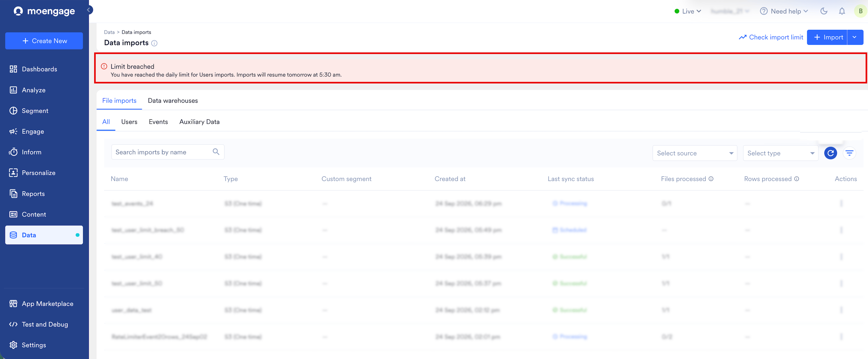This screenshot has height=359, width=868.
Task: Open Reports in the sidebar
Action: tap(44, 193)
